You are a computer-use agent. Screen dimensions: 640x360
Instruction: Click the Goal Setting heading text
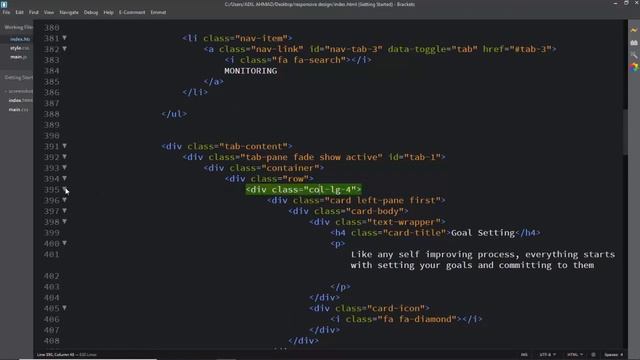pos(483,233)
